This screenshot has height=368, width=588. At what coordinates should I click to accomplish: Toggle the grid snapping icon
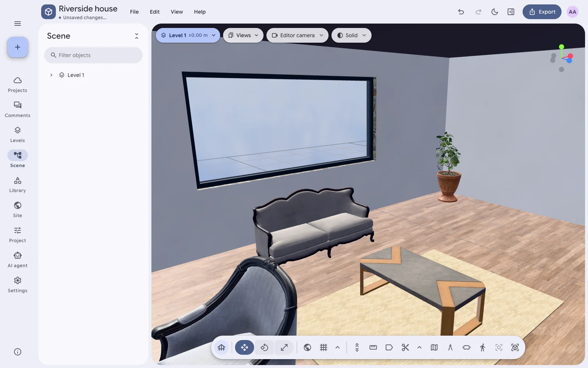coord(324,347)
